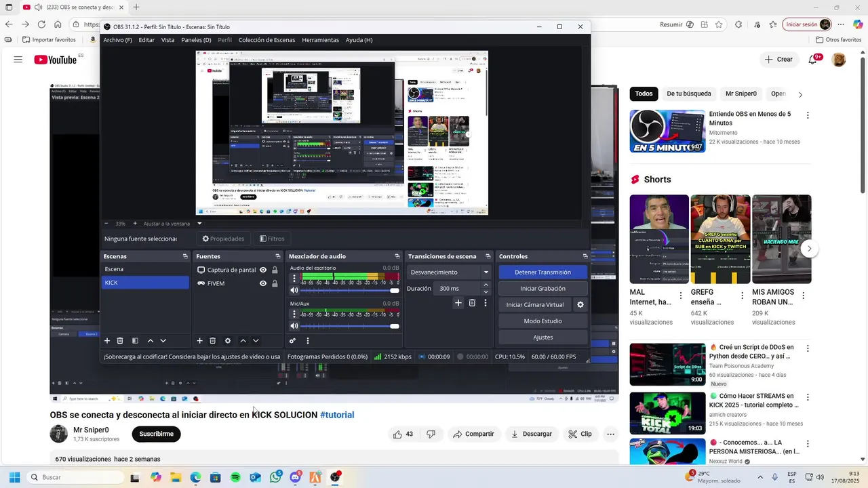The width and height of the screenshot is (868, 488).
Task: Open Mic/Aux options three-dots menu
Action: [x=294, y=314]
